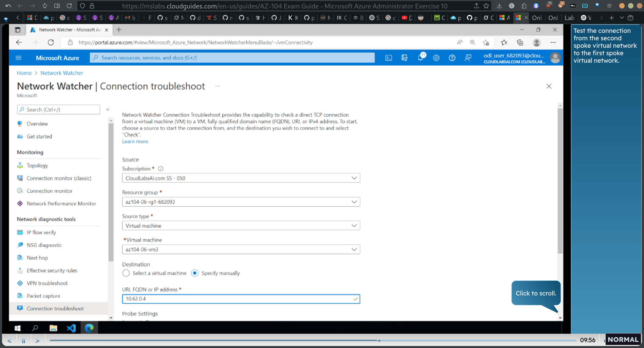Open the outer browser tab list dropdown
644x348 pixels.
point(622,18)
